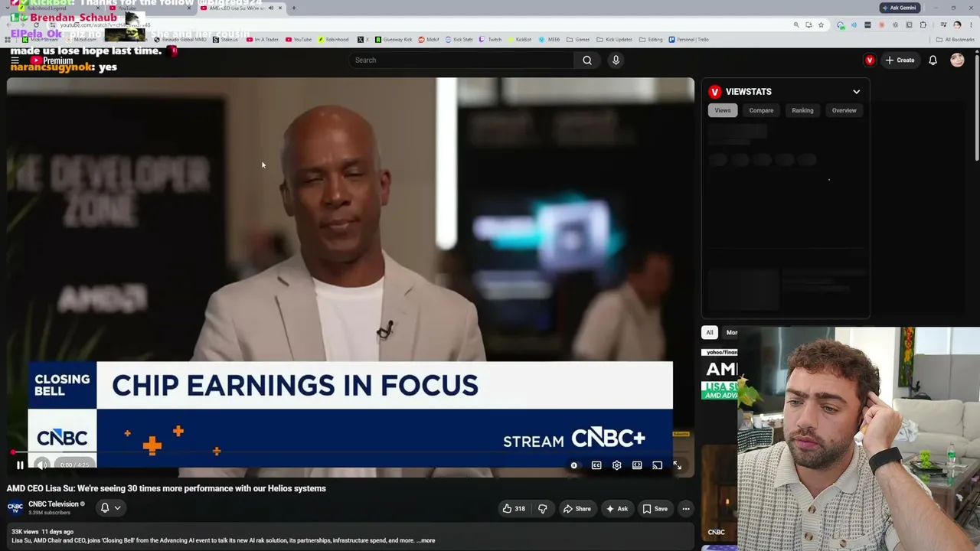Open the Editing bookmarks folder
Screen dimensions: 980x551
pyautogui.click(x=651, y=40)
